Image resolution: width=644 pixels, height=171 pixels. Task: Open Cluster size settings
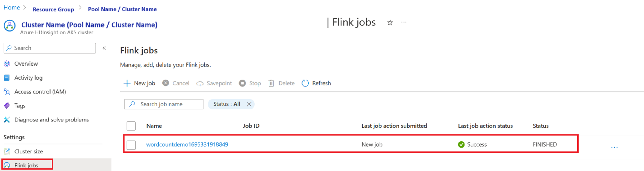29,151
